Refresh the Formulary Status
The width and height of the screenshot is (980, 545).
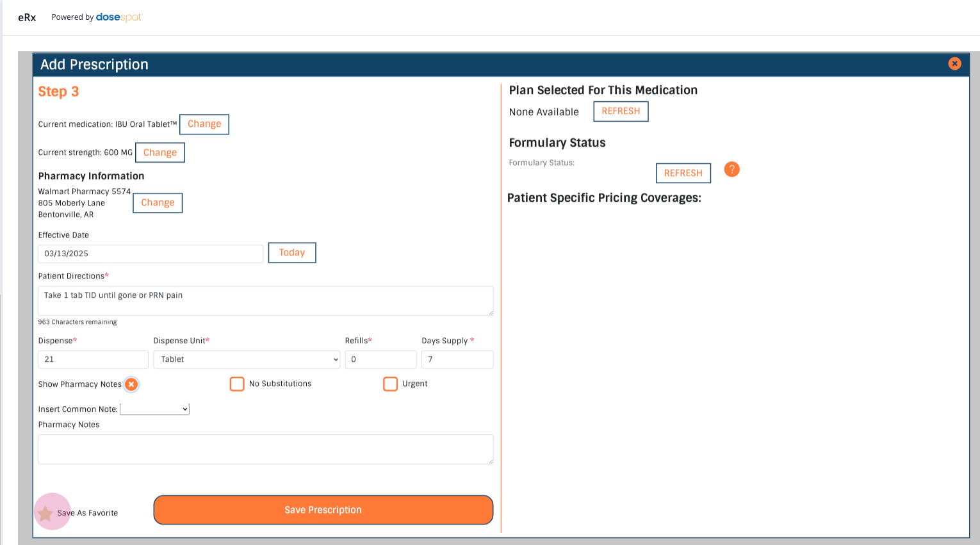683,173
